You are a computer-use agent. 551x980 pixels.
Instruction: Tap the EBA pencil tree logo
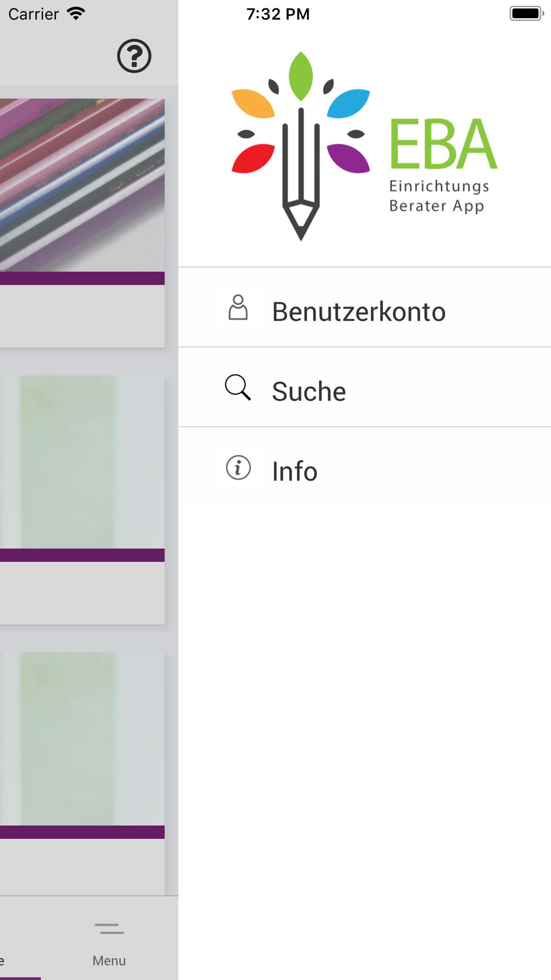pyautogui.click(x=300, y=146)
